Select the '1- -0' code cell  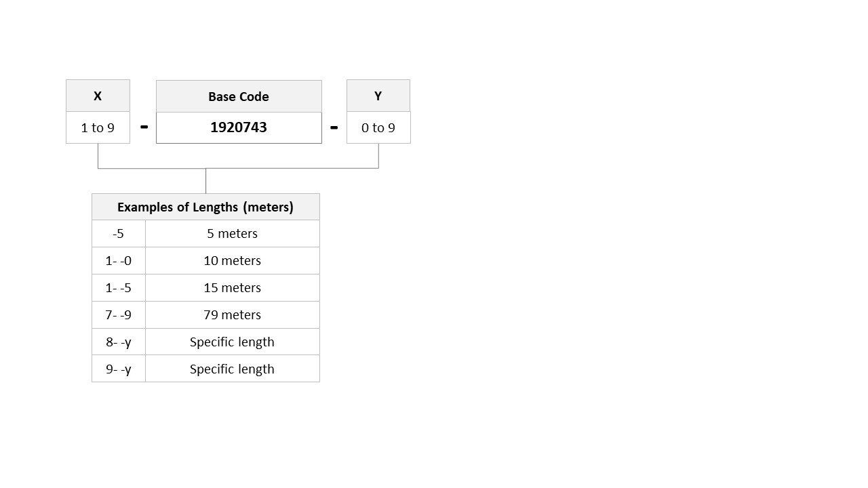coord(119,260)
